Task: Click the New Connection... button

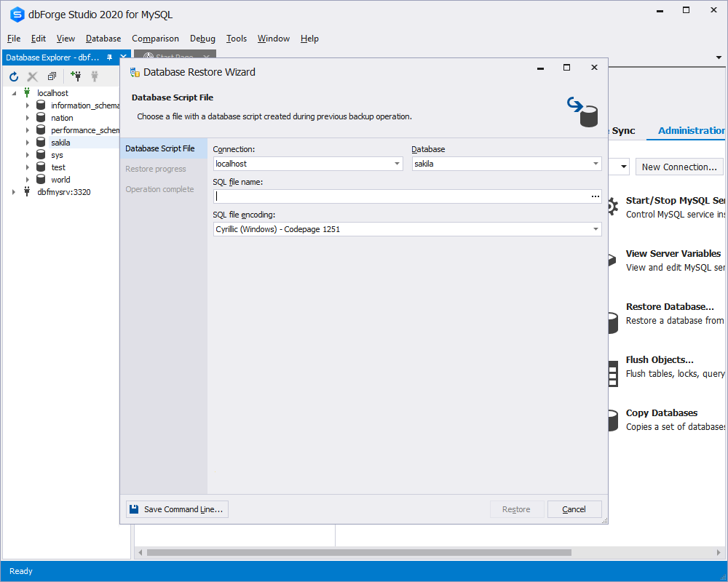Action: (679, 167)
